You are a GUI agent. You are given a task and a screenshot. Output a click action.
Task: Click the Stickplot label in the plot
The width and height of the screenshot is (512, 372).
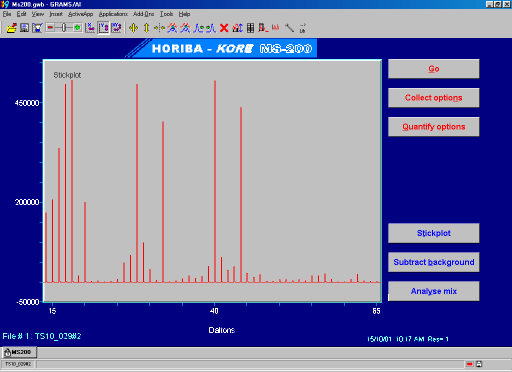[67, 75]
